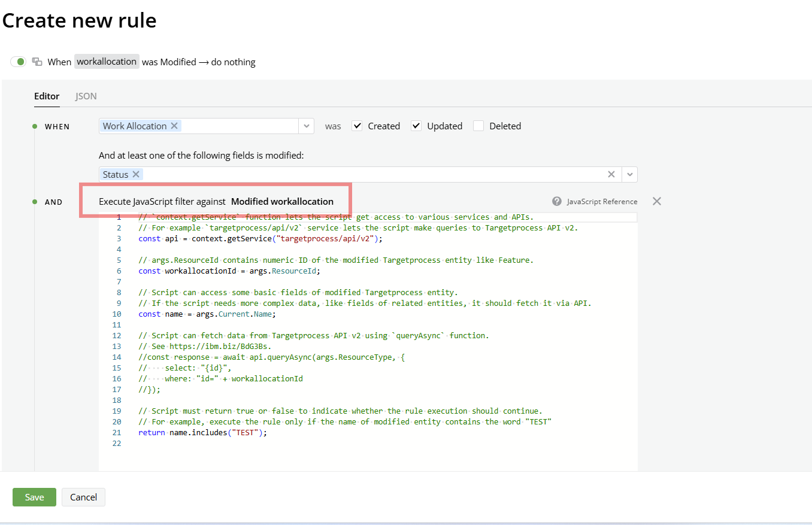Expand the Work Allocation entity dropdown
Image resolution: width=812 pixels, height=525 pixels.
click(x=307, y=126)
